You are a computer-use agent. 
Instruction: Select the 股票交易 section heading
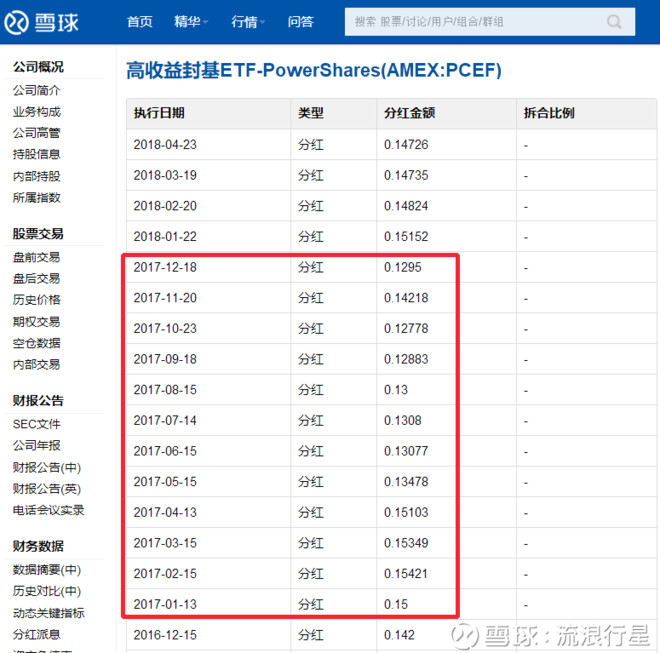click(38, 234)
